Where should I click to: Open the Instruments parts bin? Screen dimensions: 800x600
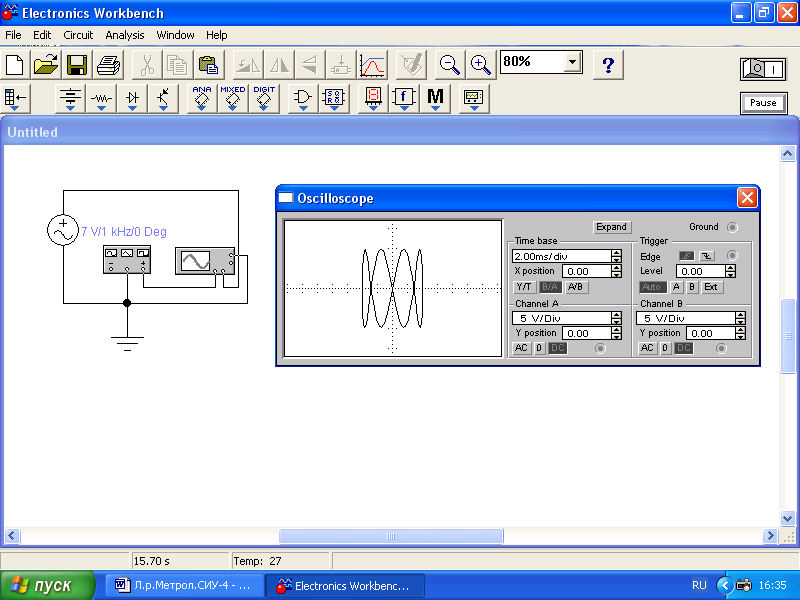(474, 97)
